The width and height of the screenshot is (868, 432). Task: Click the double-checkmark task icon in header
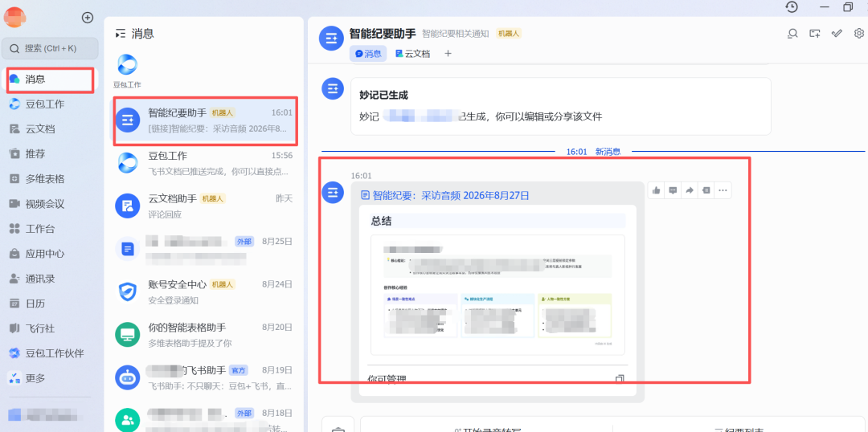coord(837,34)
